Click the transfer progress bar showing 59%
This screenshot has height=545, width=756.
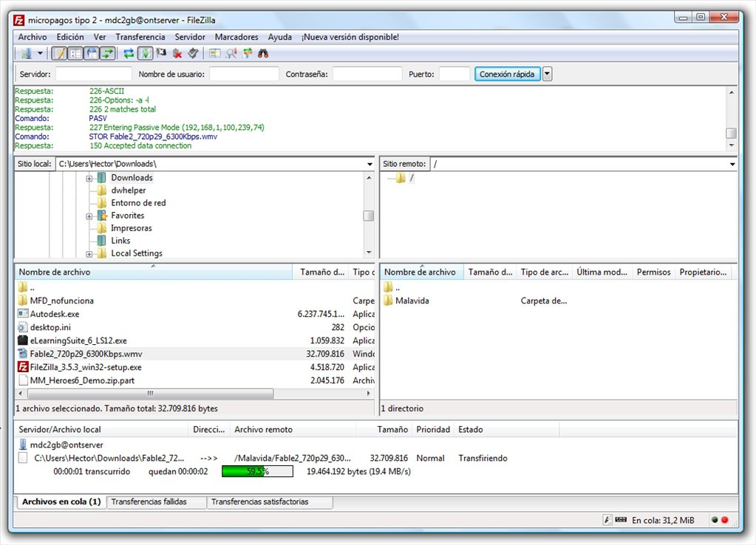coord(256,471)
